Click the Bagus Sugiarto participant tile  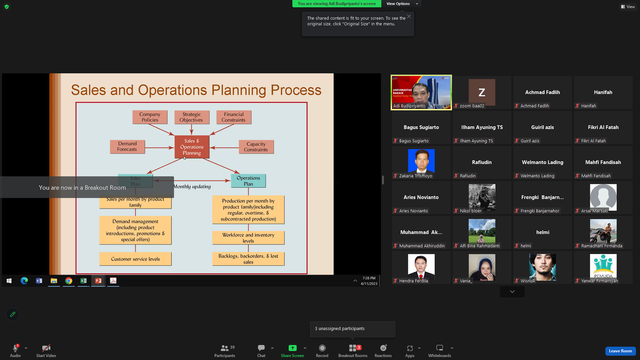[x=421, y=128]
